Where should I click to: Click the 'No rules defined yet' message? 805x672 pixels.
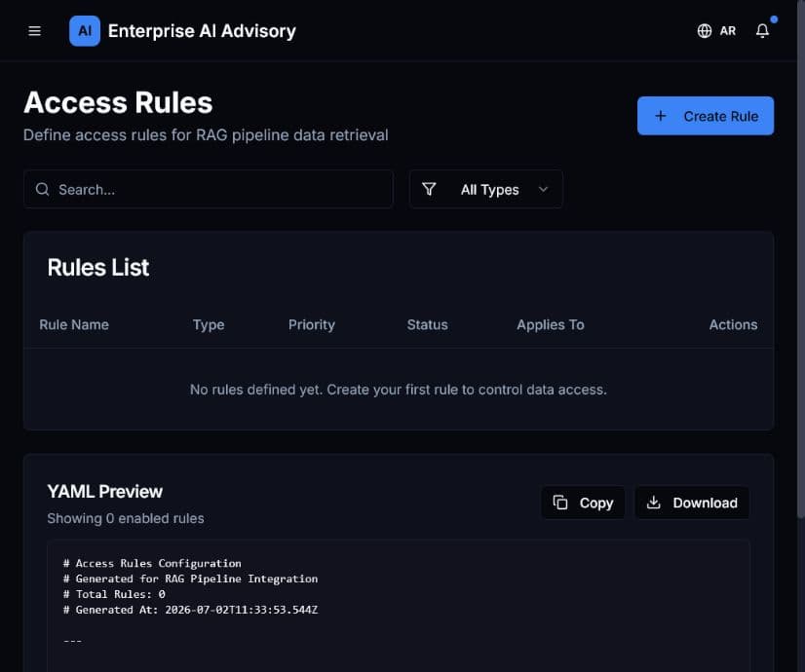pyautogui.click(x=399, y=390)
